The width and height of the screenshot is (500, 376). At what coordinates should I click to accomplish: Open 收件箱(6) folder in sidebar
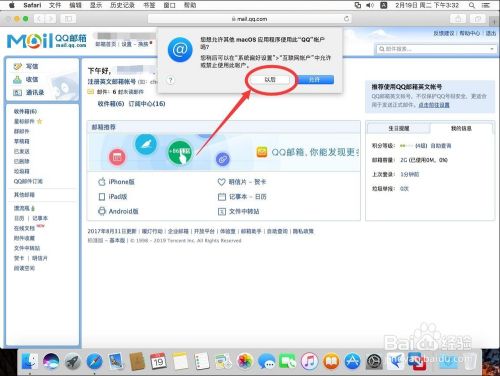[x=25, y=111]
